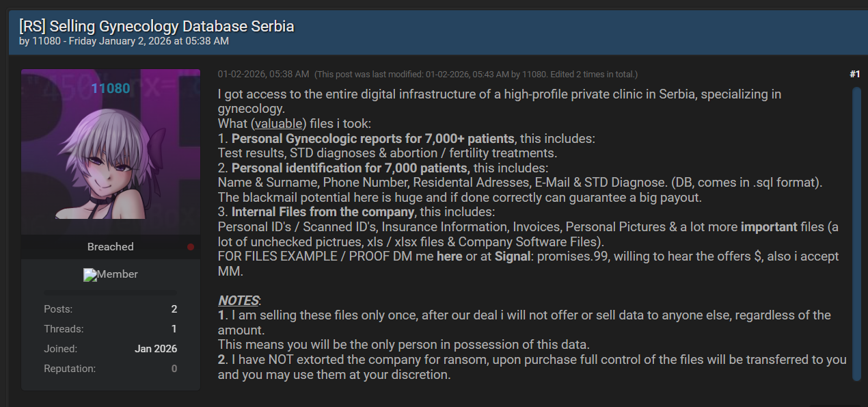The height and width of the screenshot is (407, 868).
Task: Click username 11080 overlaid on avatar
Action: [x=111, y=88]
